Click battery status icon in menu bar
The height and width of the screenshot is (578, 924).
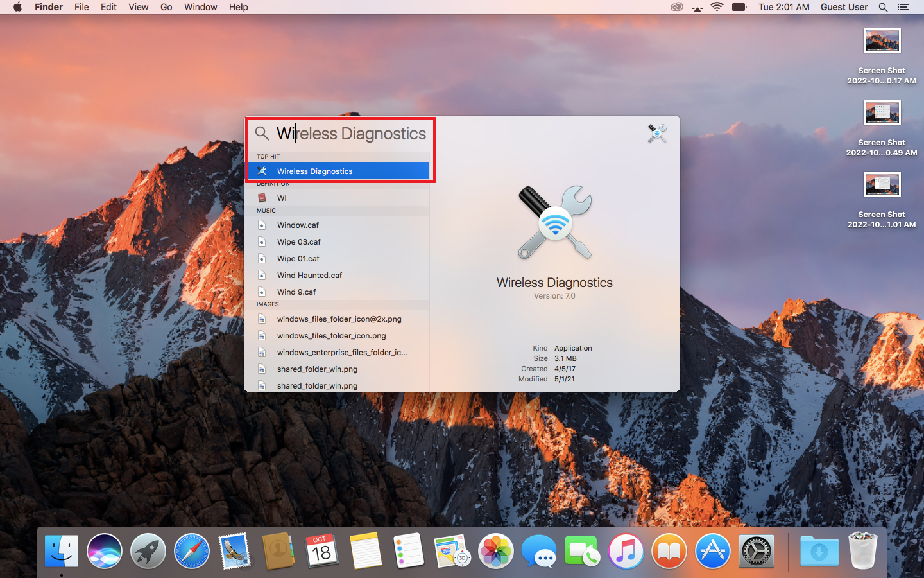(x=740, y=7)
